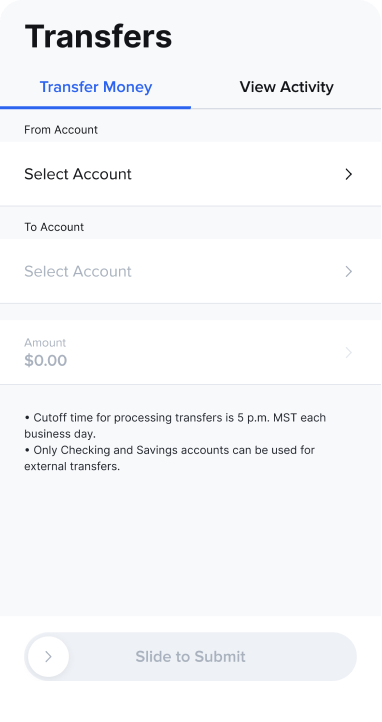Image resolution: width=382 pixels, height=722 pixels.
Task: Click the To Account section label
Action: pos(54,227)
